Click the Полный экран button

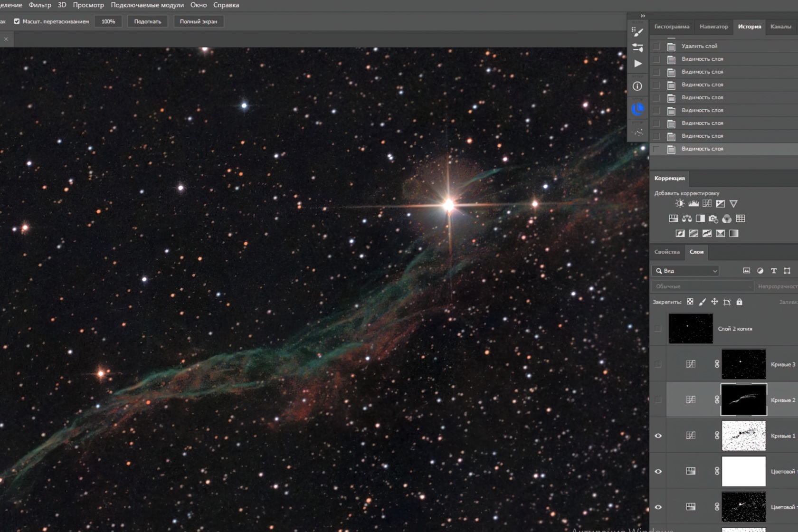[x=199, y=21]
